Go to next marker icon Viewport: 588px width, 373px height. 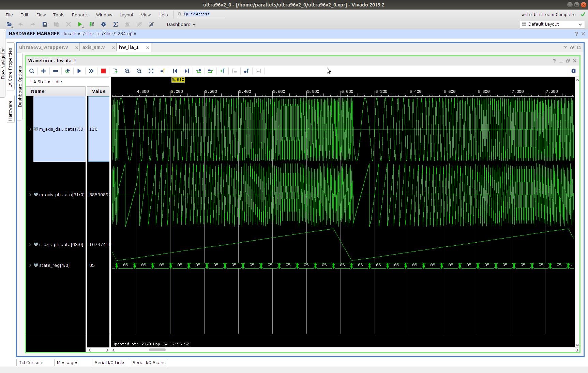tap(246, 71)
